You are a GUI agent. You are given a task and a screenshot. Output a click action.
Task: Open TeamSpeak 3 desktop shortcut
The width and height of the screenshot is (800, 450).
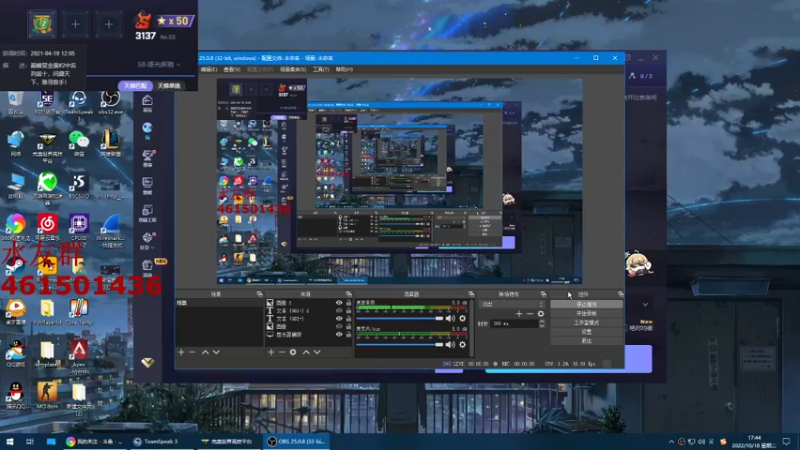[x=78, y=104]
